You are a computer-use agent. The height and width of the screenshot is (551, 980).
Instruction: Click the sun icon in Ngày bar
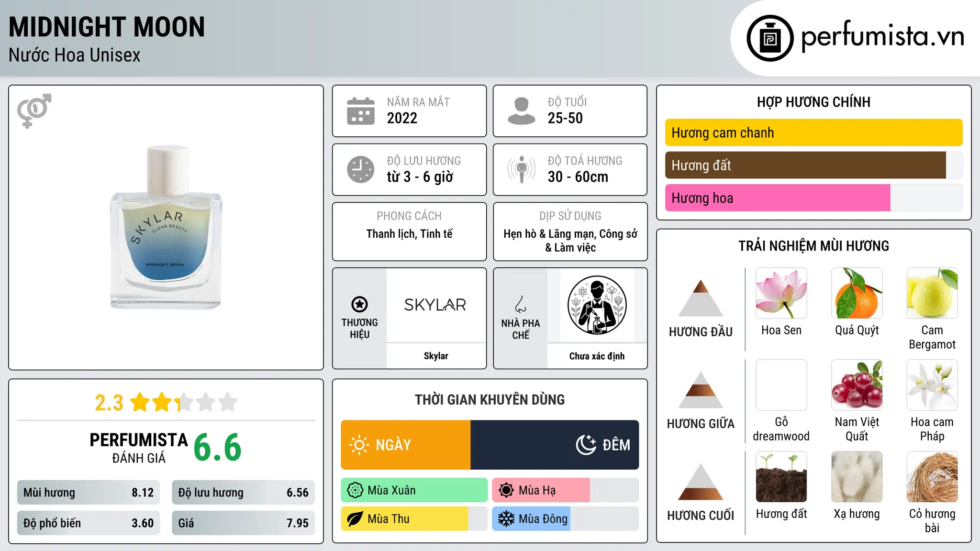[x=359, y=445]
